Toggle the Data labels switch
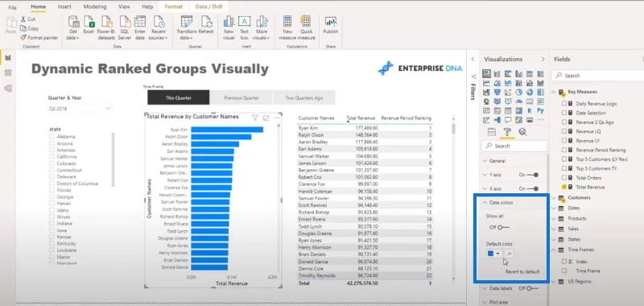The width and height of the screenshot is (644, 306). coord(532,288)
